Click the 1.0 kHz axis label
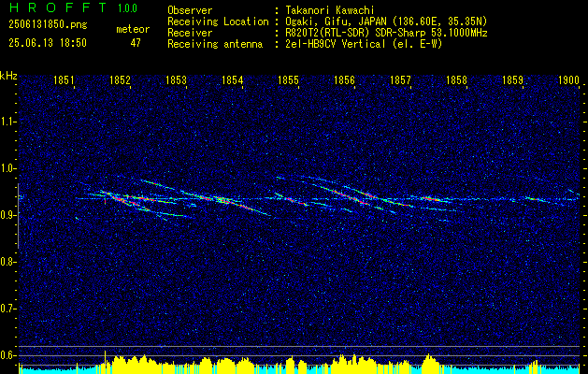Viewport: 588px width, 374px height. [8, 168]
